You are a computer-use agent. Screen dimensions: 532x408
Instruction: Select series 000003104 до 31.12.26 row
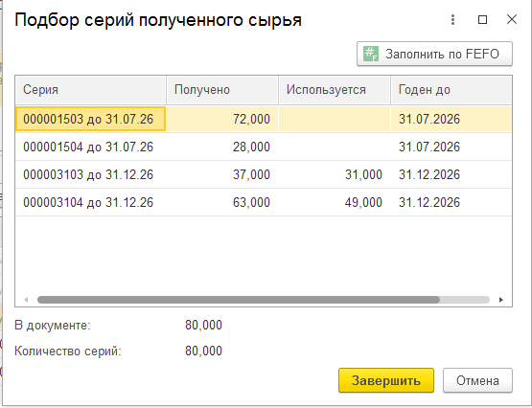click(x=264, y=202)
